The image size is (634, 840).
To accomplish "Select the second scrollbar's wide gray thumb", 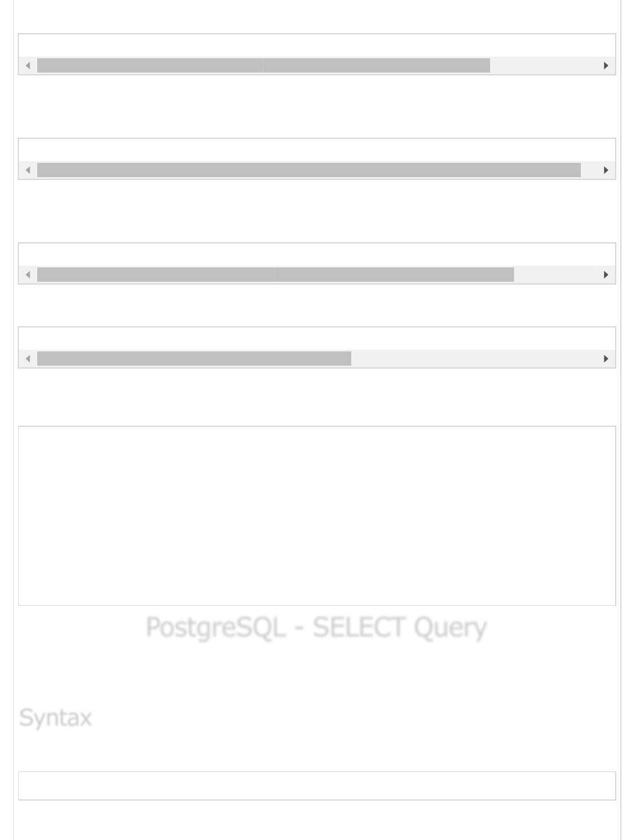I will point(308,170).
